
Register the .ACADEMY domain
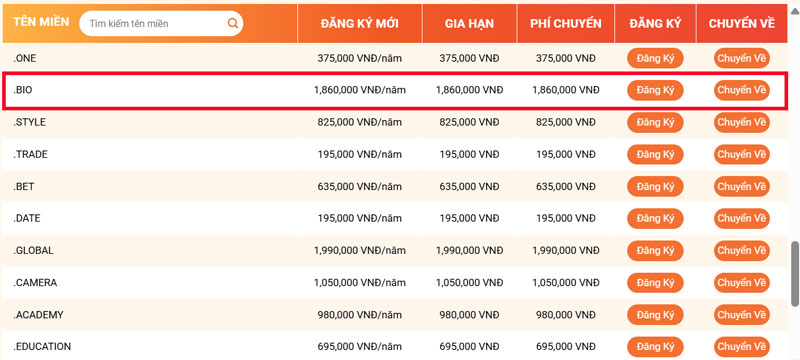coord(655,315)
